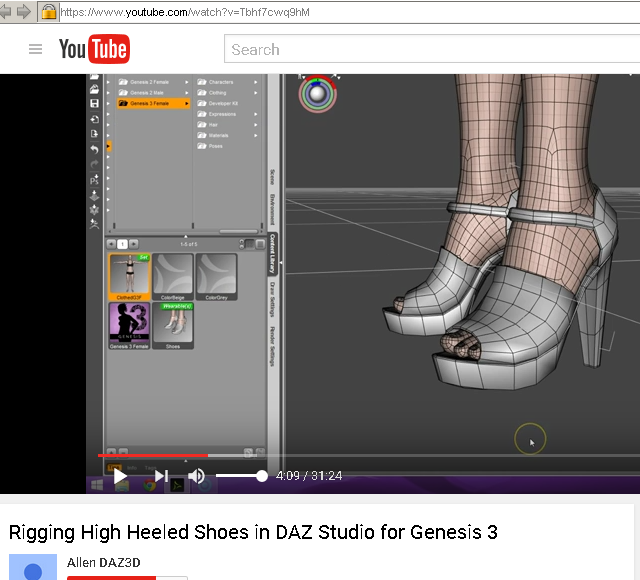The width and height of the screenshot is (640, 580).
Task: Expand arrow beside Hair folder
Action: 256,124
